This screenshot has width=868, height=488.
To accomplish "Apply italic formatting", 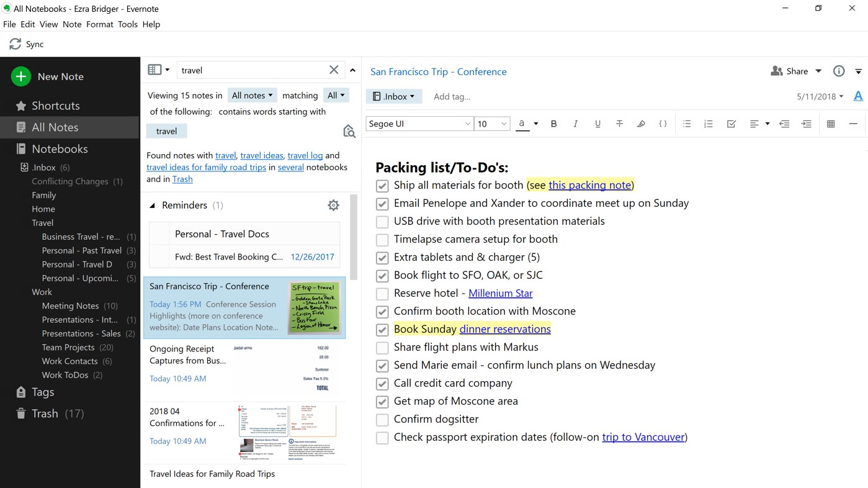I will click(x=575, y=124).
